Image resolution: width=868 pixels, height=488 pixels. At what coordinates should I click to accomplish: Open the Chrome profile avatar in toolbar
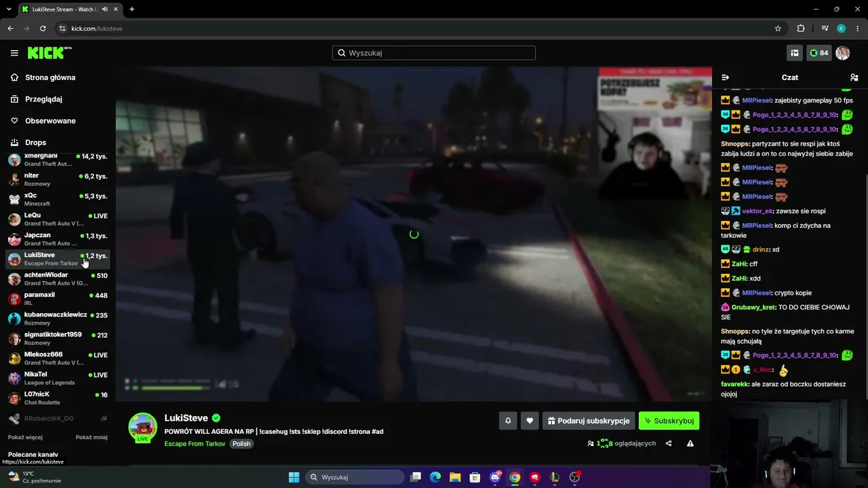841,28
